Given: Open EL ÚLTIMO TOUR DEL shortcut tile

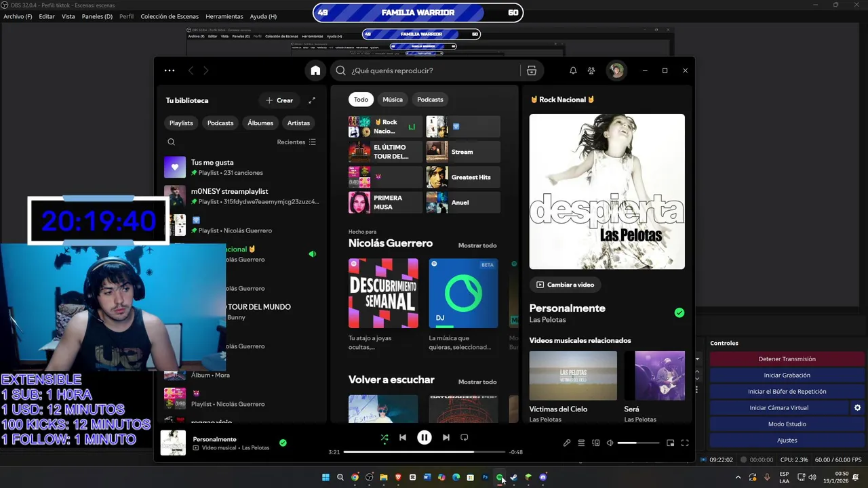Looking at the screenshot, I should (385, 152).
